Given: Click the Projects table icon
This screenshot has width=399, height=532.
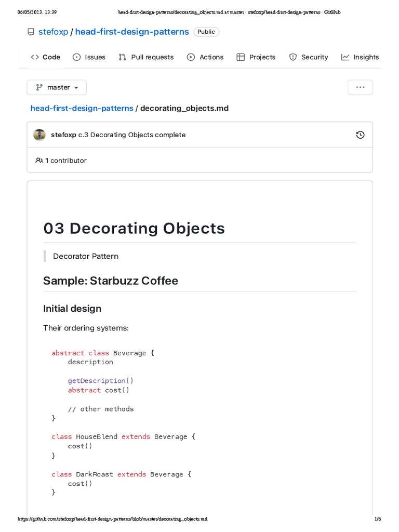Looking at the screenshot, I should (x=241, y=57).
